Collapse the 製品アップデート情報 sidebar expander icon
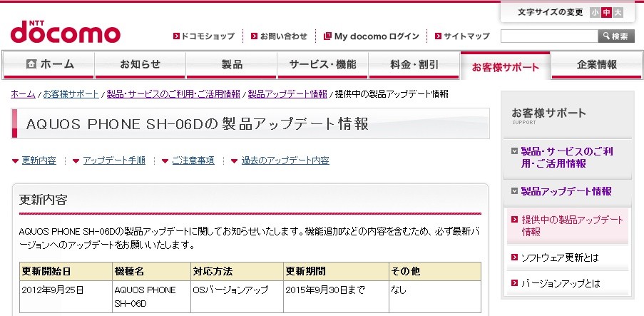Screen dimensions: 644x316 pos(514,191)
